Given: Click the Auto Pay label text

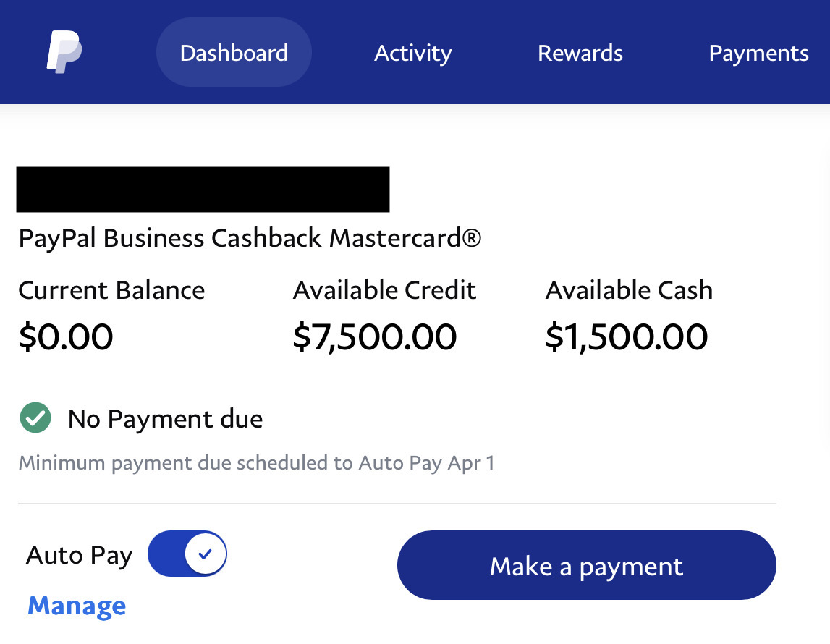Looking at the screenshot, I should [79, 554].
